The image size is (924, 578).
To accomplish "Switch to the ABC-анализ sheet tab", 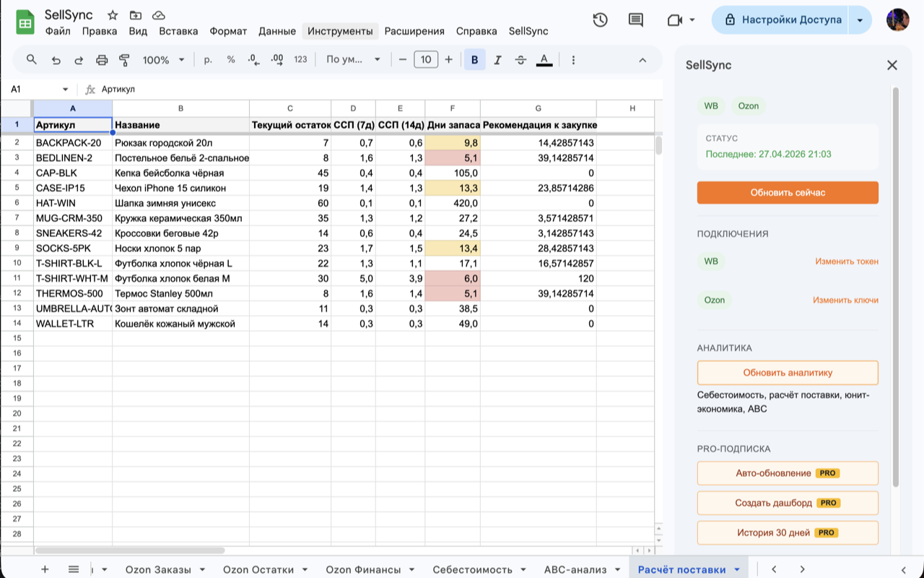I will pos(575,569).
